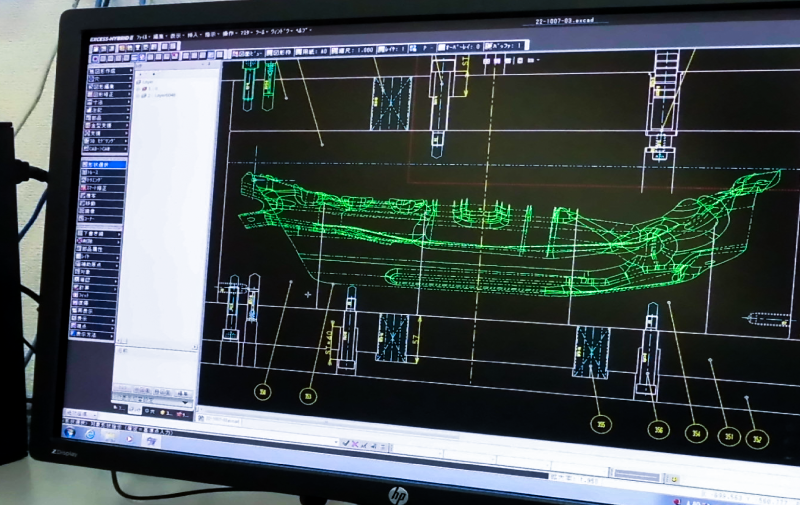Launch Internet Explorer from the taskbar
The height and width of the screenshot is (505, 800).
(x=90, y=435)
